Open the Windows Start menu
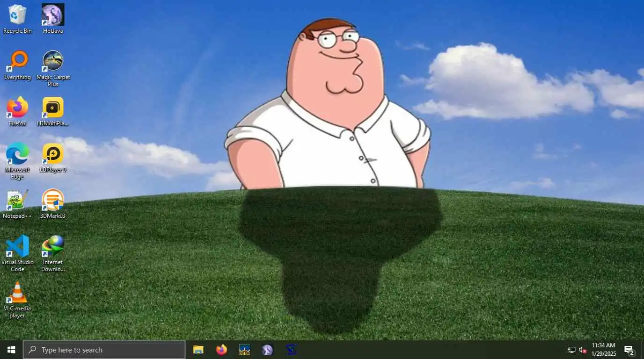The image size is (644, 359). point(11,350)
